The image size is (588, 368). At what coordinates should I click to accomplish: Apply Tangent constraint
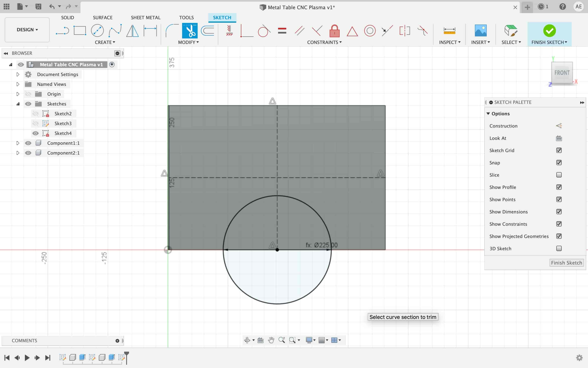pos(264,31)
